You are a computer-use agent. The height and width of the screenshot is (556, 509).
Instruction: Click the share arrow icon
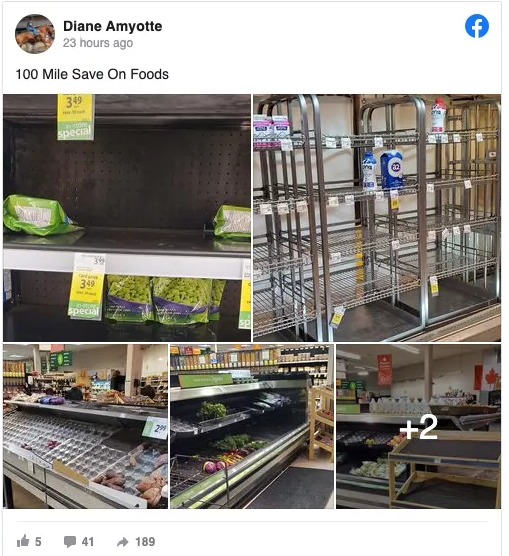[x=122, y=541]
